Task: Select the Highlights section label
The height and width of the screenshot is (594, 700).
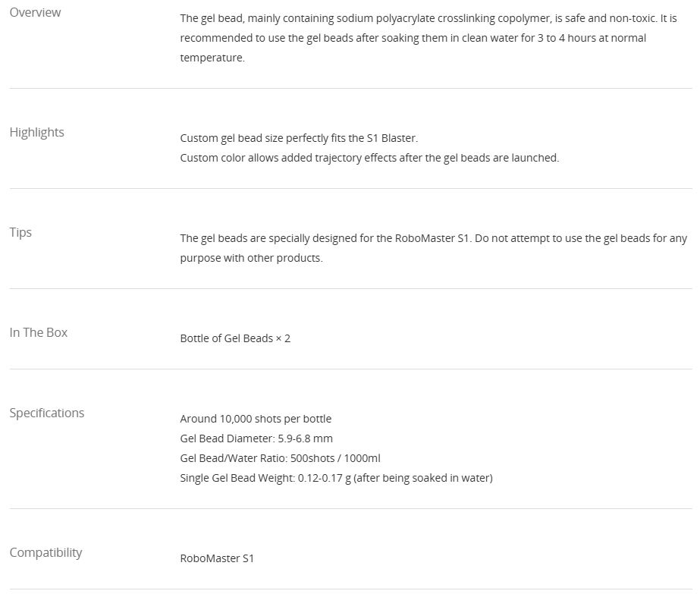Action: coord(36,132)
